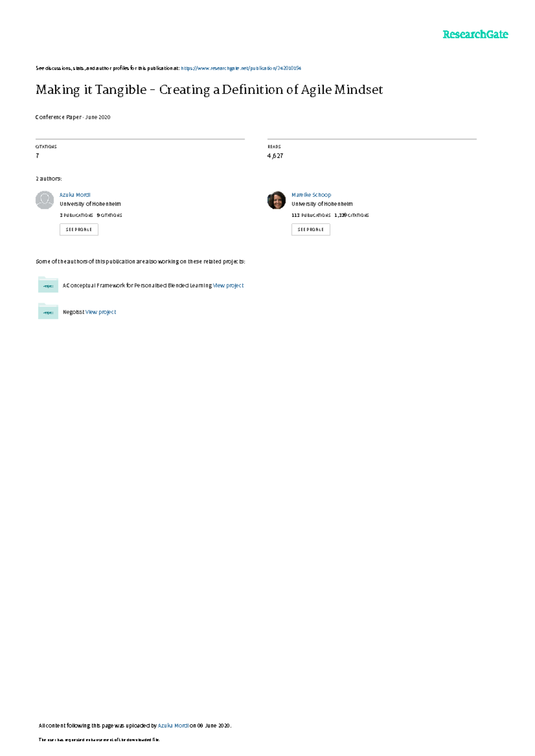
Task: Open Mareike Schoop's author name link
Action: click(311, 195)
